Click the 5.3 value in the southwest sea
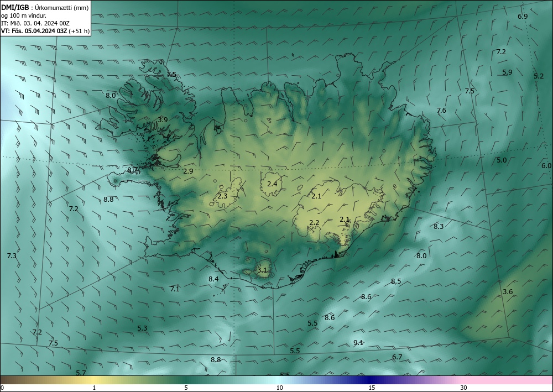The width and height of the screenshot is (553, 392). coord(142,328)
